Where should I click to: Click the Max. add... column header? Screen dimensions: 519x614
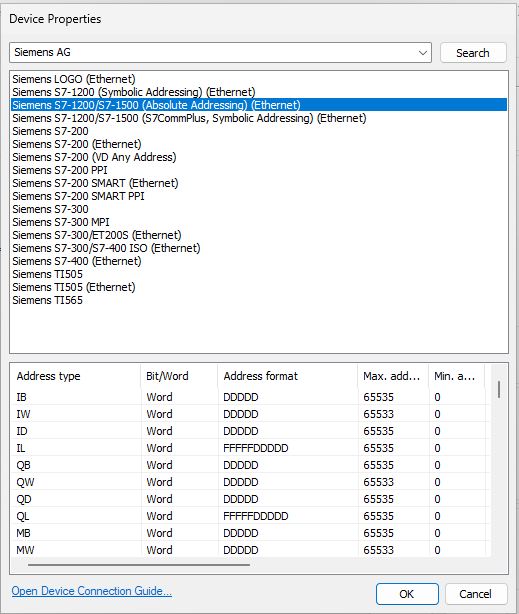tap(393, 376)
